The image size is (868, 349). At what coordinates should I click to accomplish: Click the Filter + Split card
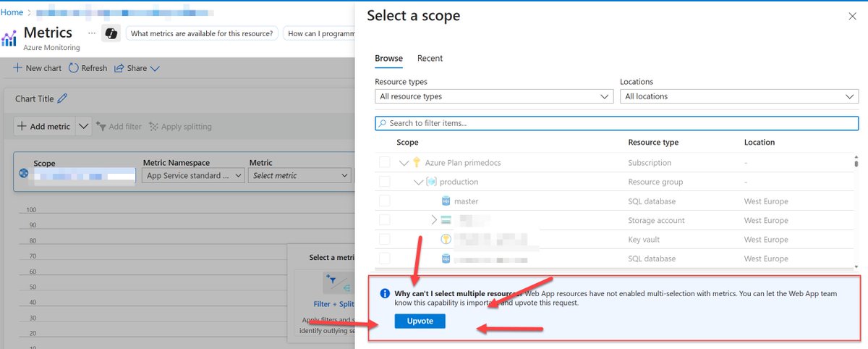tap(333, 304)
